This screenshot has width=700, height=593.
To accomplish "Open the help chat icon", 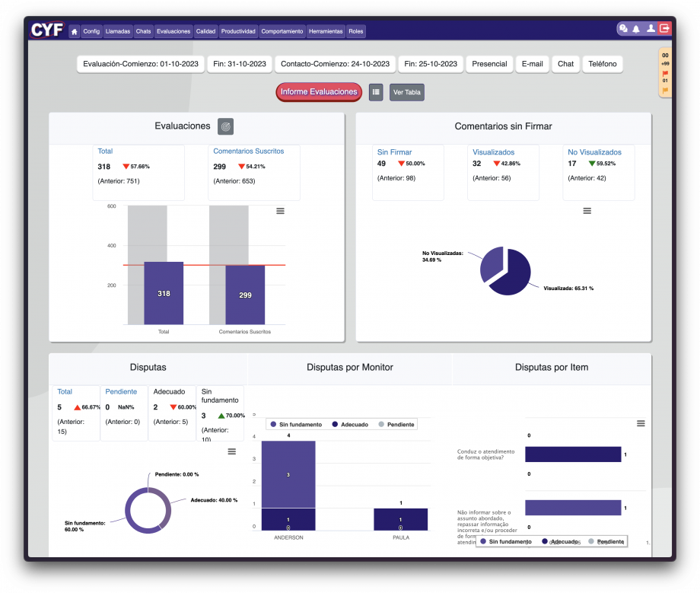I will (x=624, y=29).
